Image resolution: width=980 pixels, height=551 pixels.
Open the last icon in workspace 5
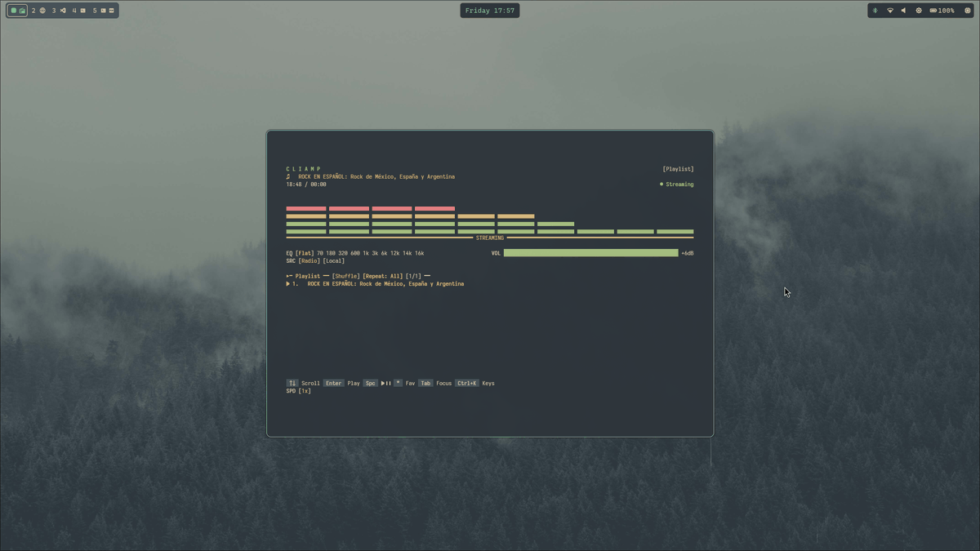coord(111,11)
